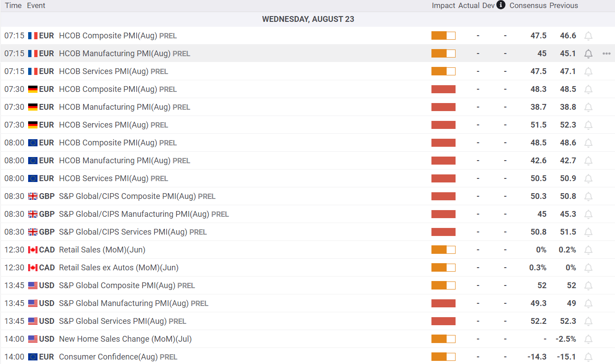Click the Consensus column header
The width and height of the screenshot is (615, 364).
[x=528, y=5]
